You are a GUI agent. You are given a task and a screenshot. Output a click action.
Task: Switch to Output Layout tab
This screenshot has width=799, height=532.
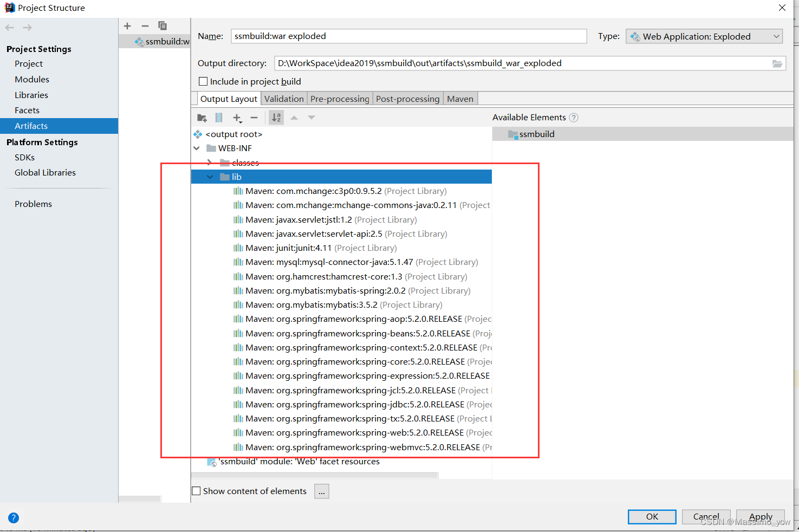pyautogui.click(x=229, y=99)
